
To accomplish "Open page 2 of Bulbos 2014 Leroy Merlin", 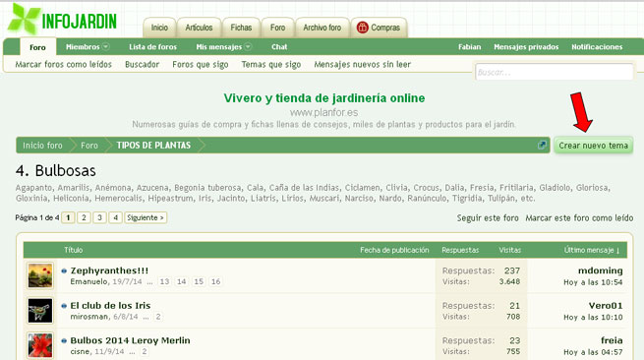I will (x=145, y=351).
